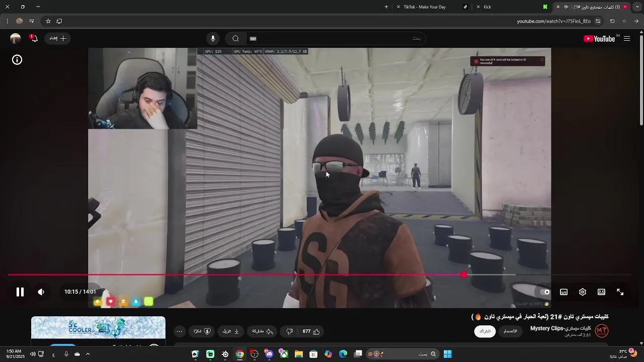This screenshot has height=362, width=644.
Task: Exit full screen view in the player
Action: 620,292
